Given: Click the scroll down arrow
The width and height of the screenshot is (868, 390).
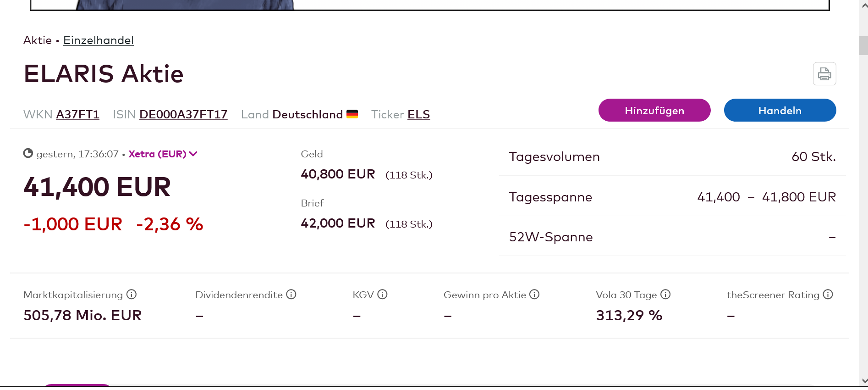Looking at the screenshot, I should pos(864,381).
